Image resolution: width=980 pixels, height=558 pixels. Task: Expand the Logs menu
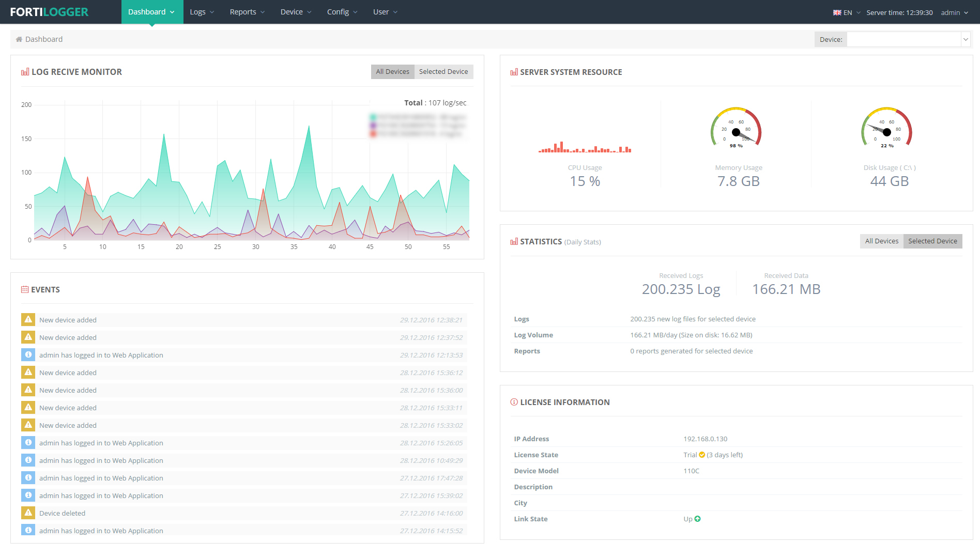pyautogui.click(x=202, y=12)
